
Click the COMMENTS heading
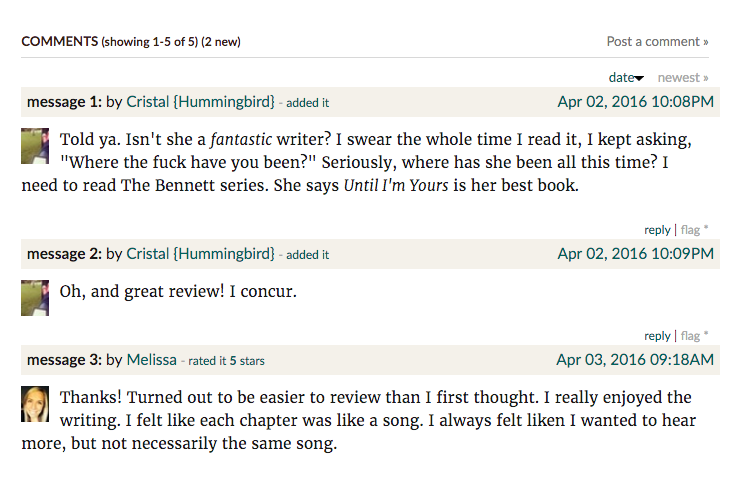click(59, 42)
